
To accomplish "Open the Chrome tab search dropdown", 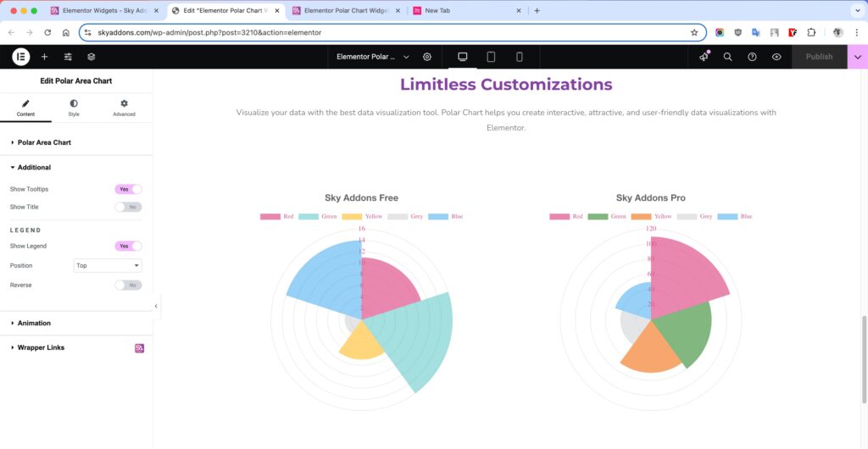I will pyautogui.click(x=857, y=10).
